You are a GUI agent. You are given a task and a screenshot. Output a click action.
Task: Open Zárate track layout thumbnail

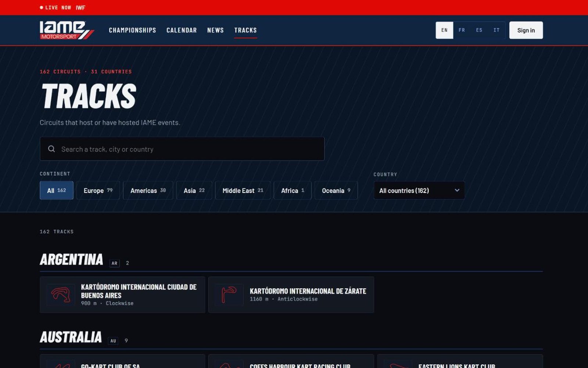[x=229, y=295]
